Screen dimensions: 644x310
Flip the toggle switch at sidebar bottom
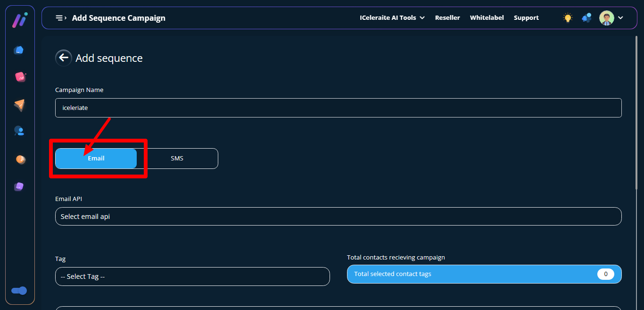19,291
